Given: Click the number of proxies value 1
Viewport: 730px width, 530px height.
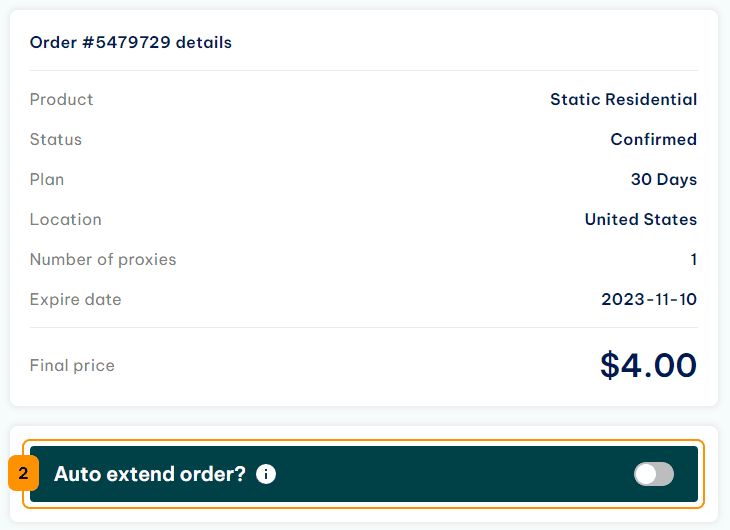Looking at the screenshot, I should coord(694,259).
